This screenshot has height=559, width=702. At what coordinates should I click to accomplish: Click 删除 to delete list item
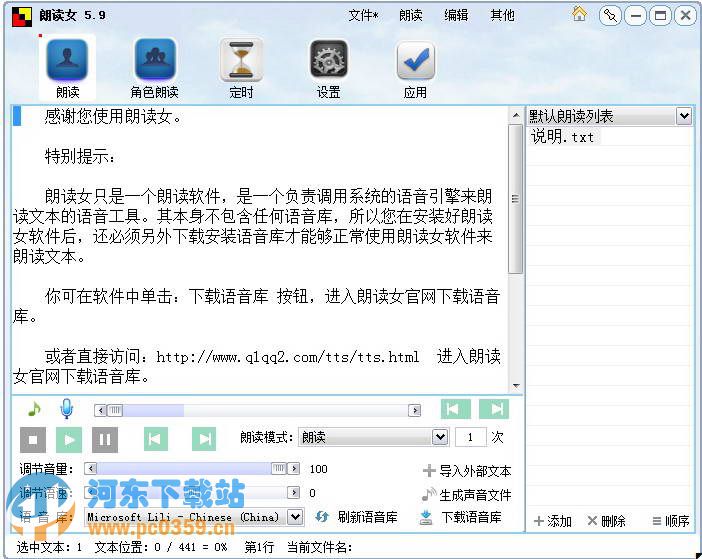pos(607,521)
